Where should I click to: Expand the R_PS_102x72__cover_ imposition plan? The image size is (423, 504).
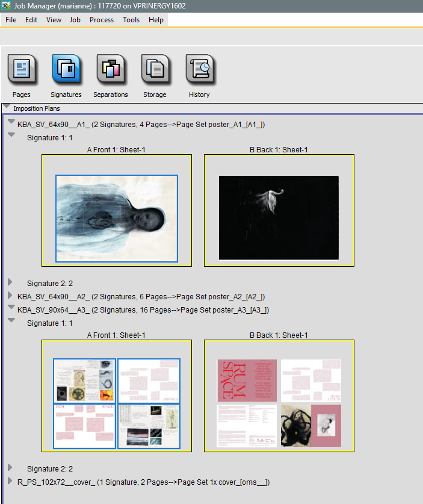10,481
